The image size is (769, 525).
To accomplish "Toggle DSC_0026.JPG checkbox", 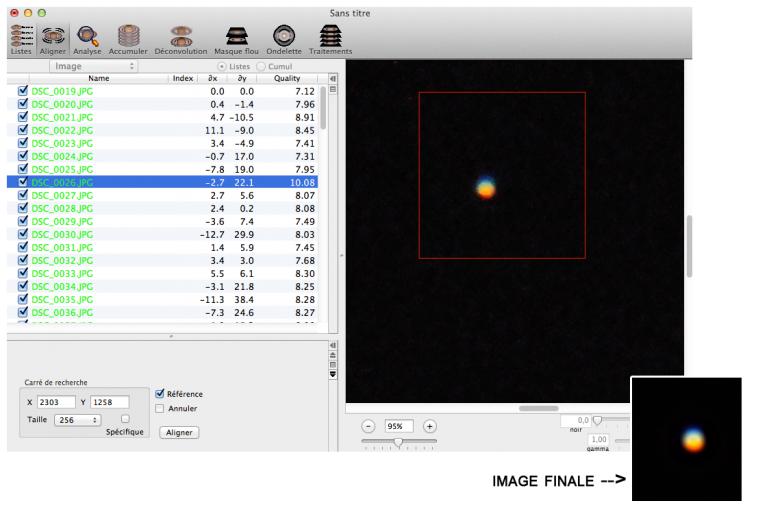I will click(x=23, y=182).
